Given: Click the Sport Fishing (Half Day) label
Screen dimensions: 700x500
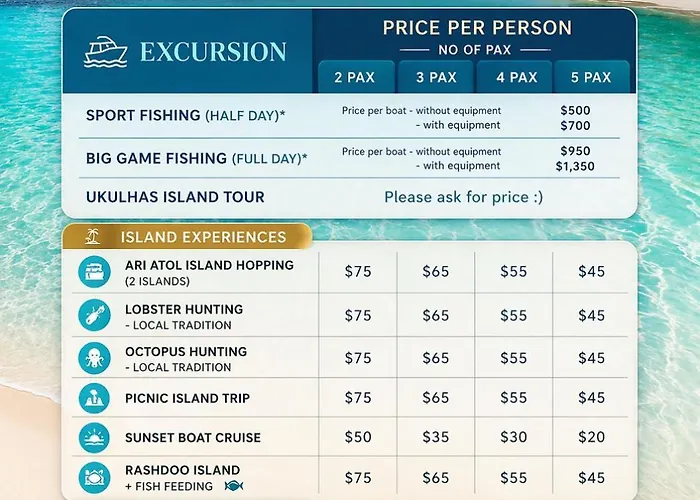Looking at the screenshot, I should [185, 116].
